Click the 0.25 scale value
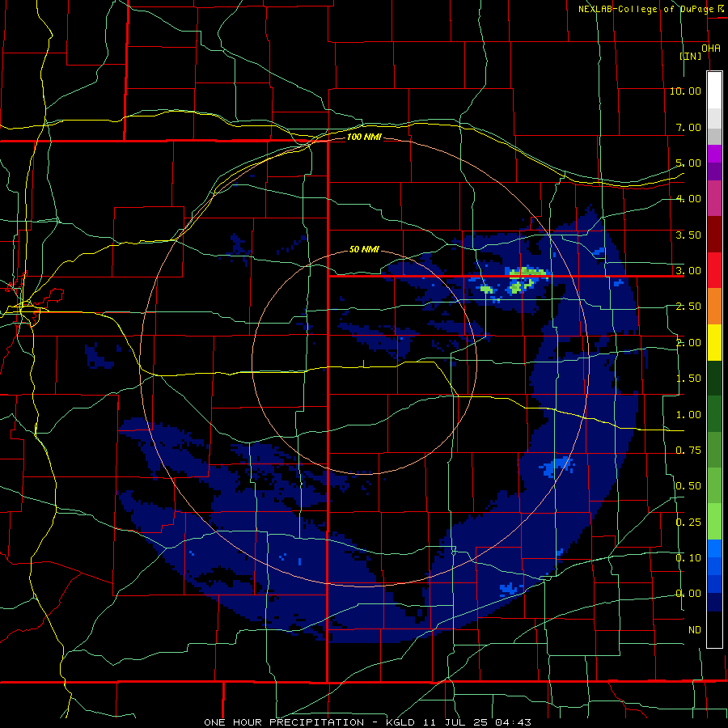Screen dimensions: 728x728 click(x=688, y=523)
